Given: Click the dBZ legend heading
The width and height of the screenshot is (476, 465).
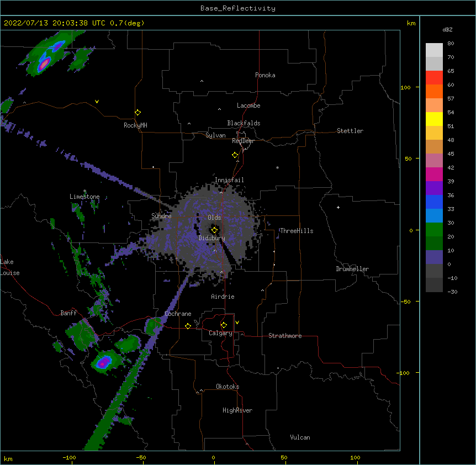Looking at the screenshot, I should 447,29.
